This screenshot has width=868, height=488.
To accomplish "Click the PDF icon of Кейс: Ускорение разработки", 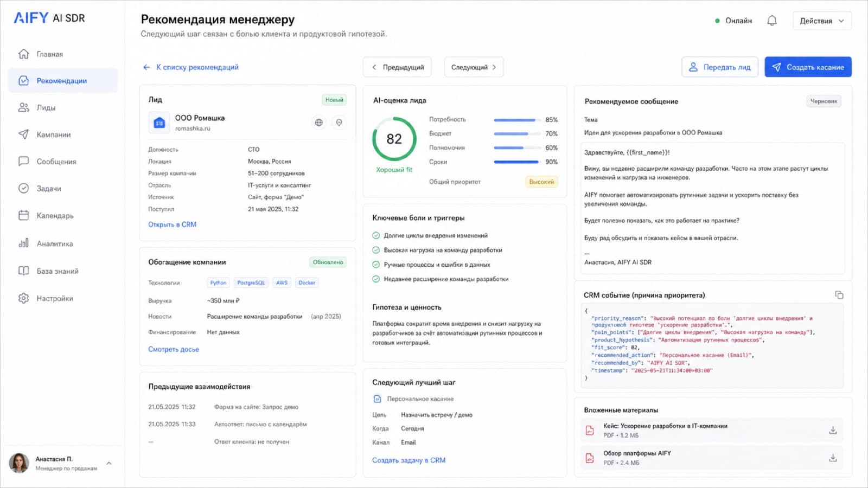I will pyautogui.click(x=590, y=431).
